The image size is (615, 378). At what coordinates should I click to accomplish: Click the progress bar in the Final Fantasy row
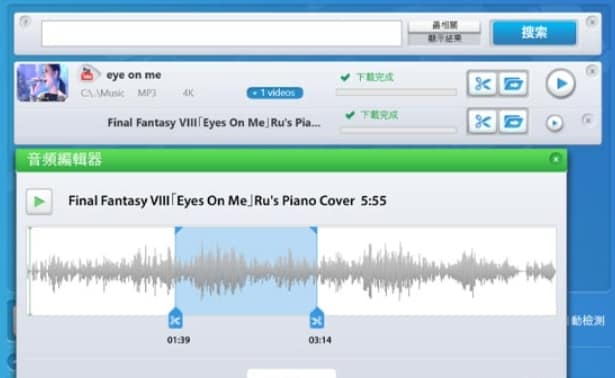point(398,130)
